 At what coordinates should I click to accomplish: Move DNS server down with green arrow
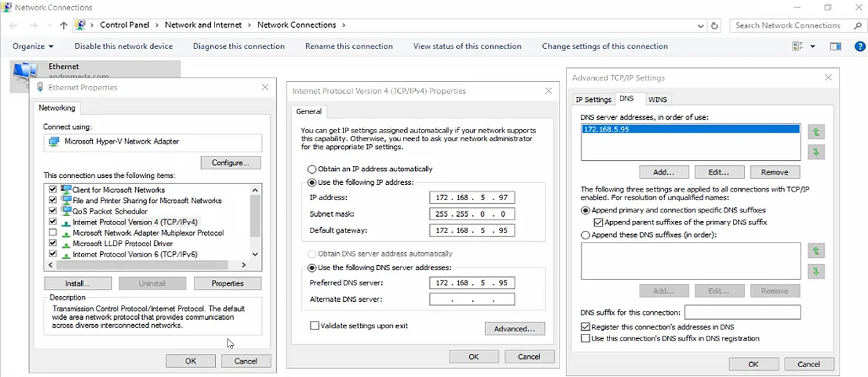pyautogui.click(x=816, y=152)
